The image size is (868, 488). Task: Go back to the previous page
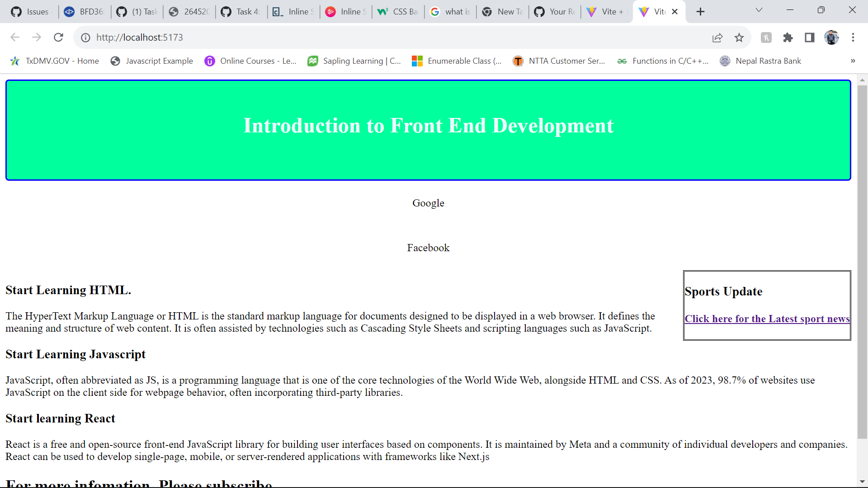(15, 38)
